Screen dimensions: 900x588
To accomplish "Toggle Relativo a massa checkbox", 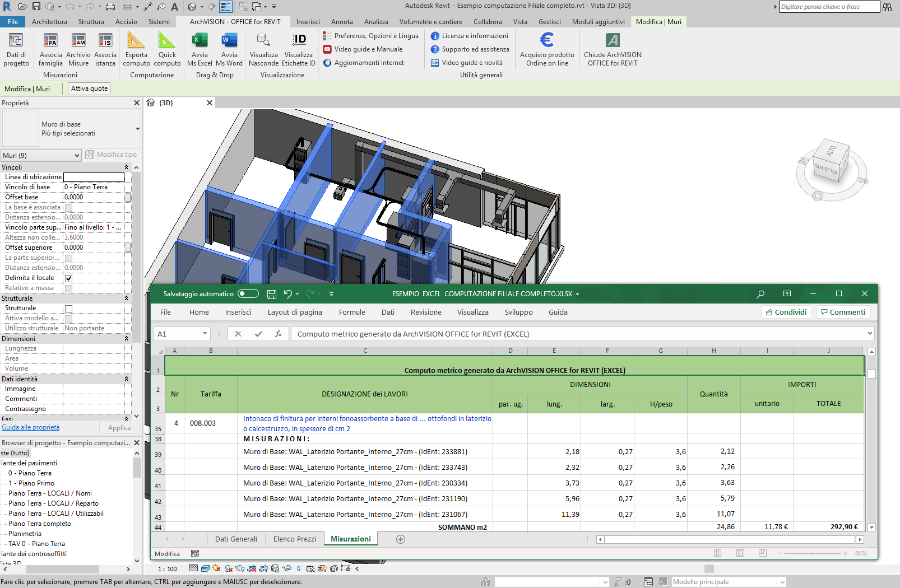I will click(68, 288).
